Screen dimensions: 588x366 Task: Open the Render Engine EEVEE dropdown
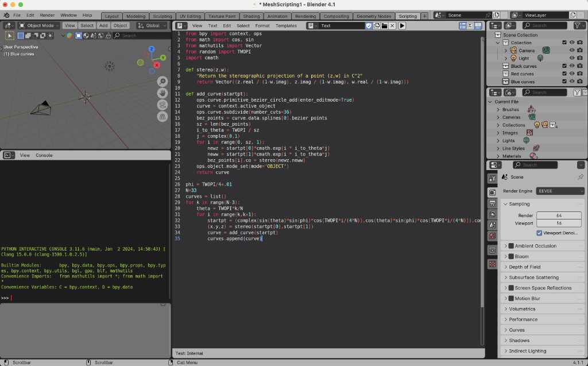(x=560, y=191)
